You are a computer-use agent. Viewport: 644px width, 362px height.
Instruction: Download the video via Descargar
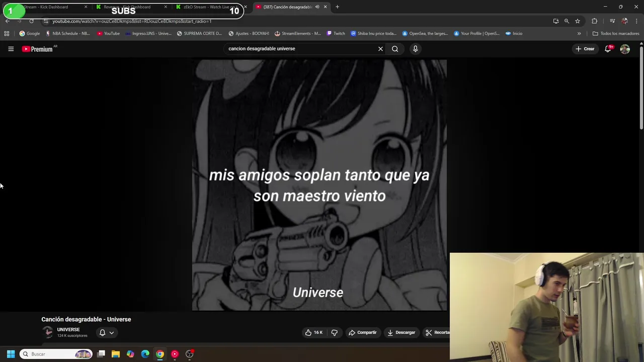click(401, 332)
